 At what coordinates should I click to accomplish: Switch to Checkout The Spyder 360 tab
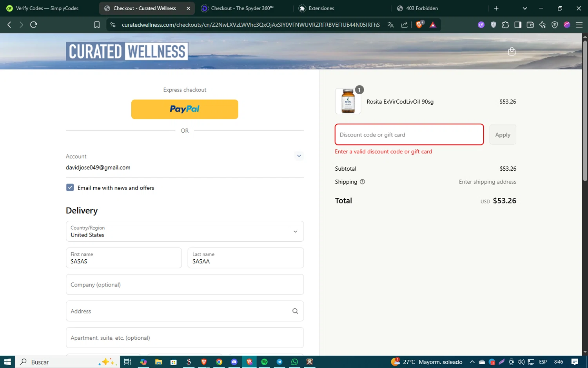click(242, 8)
